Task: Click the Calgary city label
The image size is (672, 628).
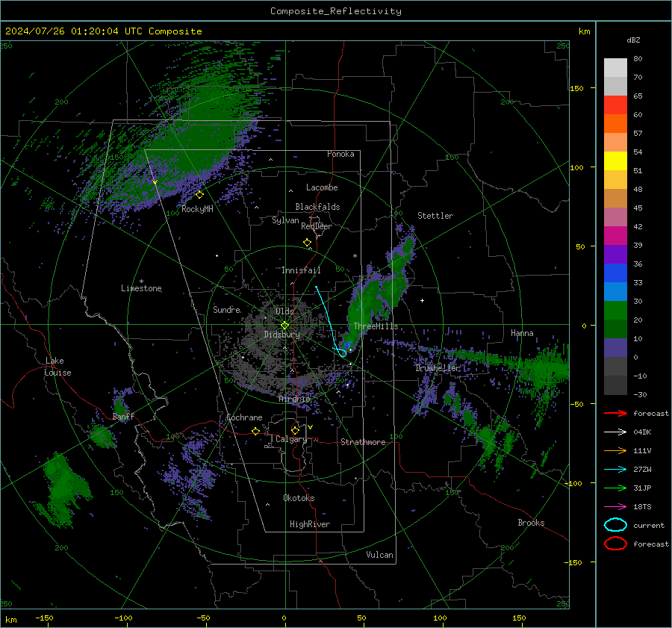Action: coord(291,439)
